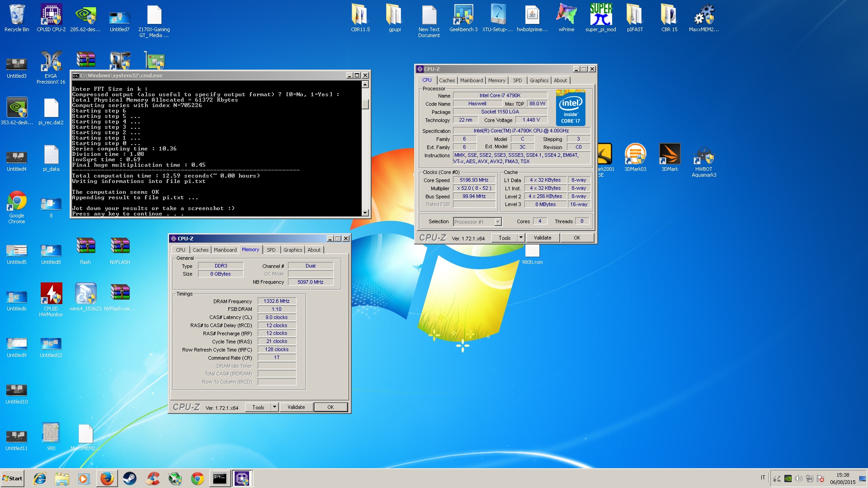This screenshot has width=868, height=488.
Task: Switch to cmd.exe taskbar item
Action: (x=220, y=479)
